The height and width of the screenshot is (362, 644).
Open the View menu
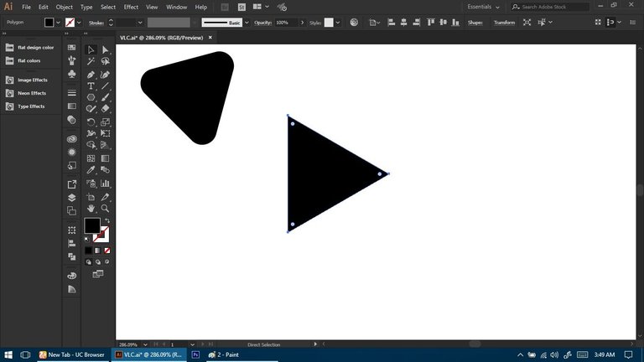(152, 7)
